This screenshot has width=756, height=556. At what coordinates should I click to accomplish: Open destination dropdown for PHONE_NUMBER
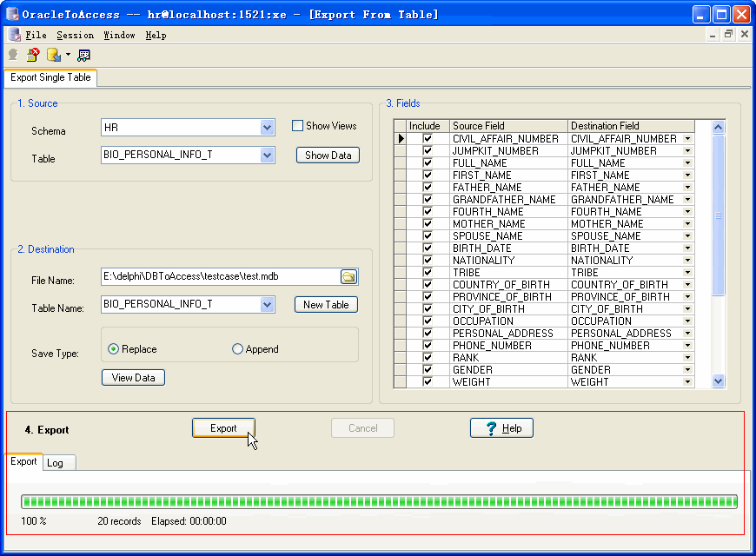tap(688, 345)
